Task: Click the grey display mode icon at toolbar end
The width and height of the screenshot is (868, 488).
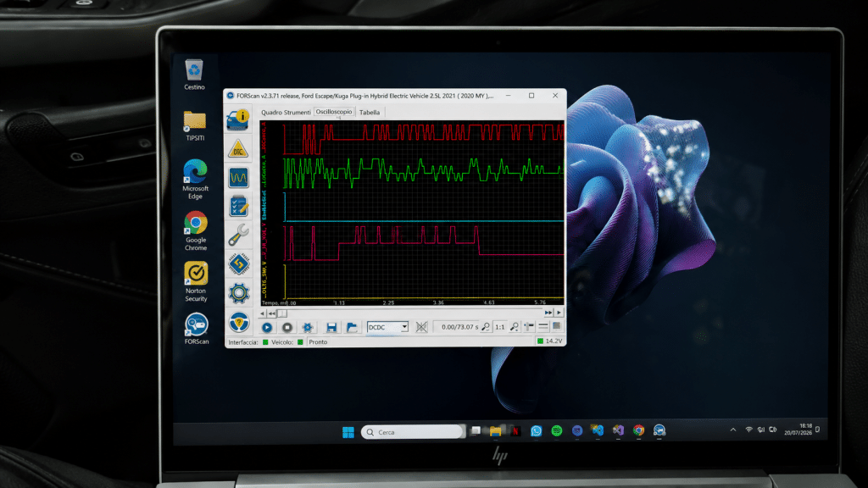Action: [556, 327]
